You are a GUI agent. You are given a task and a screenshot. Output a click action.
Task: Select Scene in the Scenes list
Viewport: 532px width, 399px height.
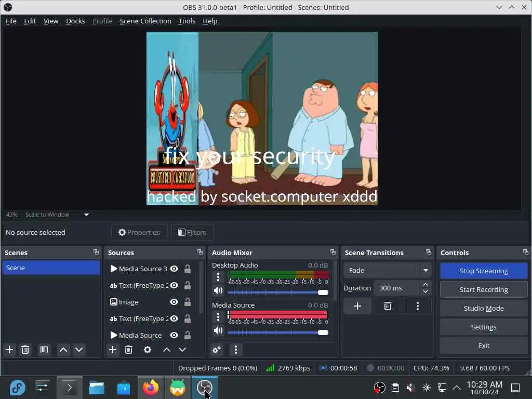point(51,268)
